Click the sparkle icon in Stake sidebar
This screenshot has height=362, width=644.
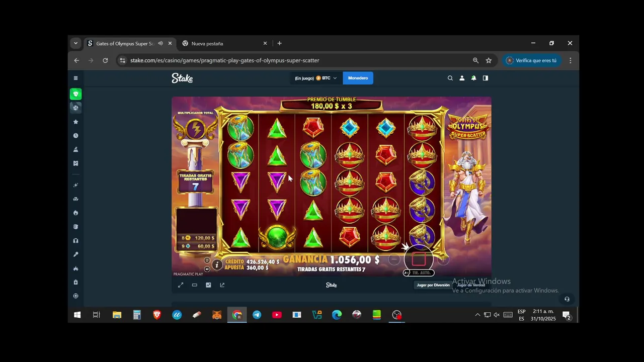75,185
